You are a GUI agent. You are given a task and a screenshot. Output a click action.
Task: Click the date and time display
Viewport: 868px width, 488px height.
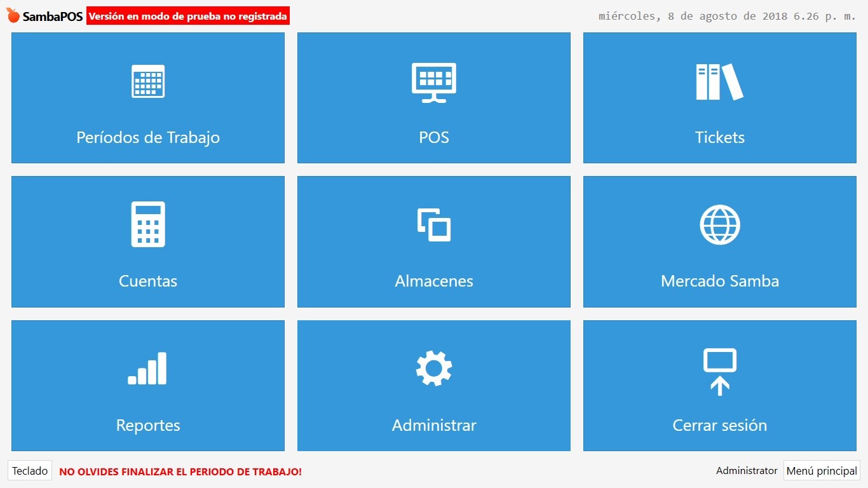click(x=728, y=16)
